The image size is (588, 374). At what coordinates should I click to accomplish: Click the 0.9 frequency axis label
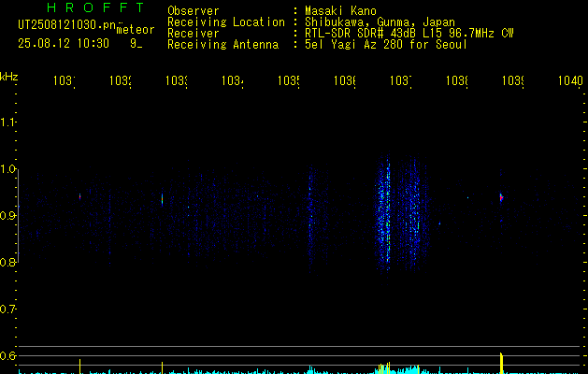[7, 216]
